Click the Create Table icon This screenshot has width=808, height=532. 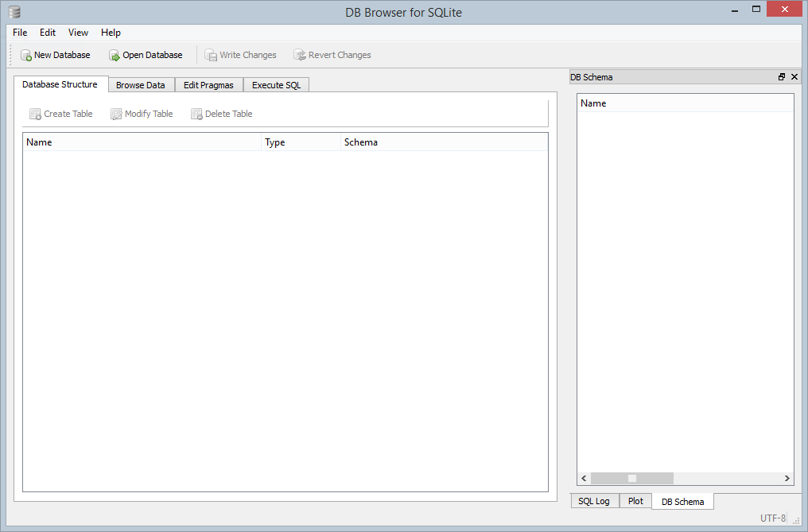(x=35, y=115)
